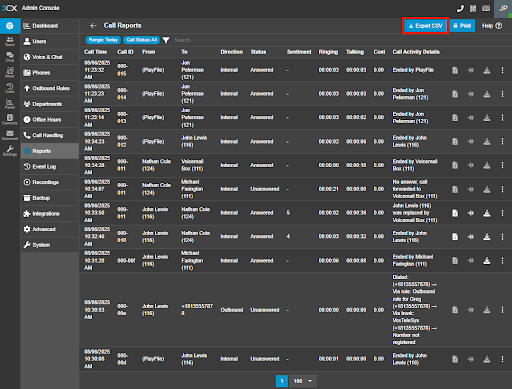Open Phones in the admin menu
The height and width of the screenshot is (389, 512).
(x=50, y=73)
